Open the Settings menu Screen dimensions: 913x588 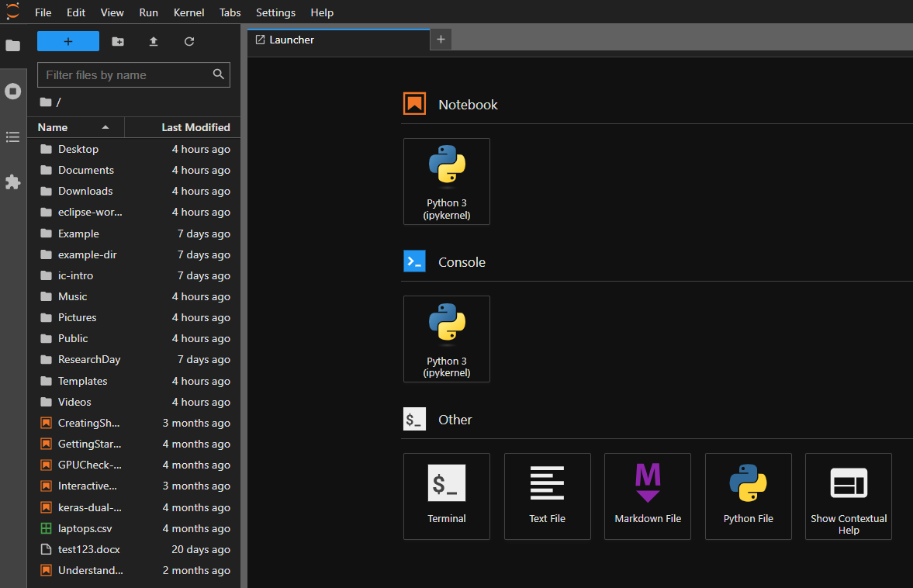[x=275, y=12]
